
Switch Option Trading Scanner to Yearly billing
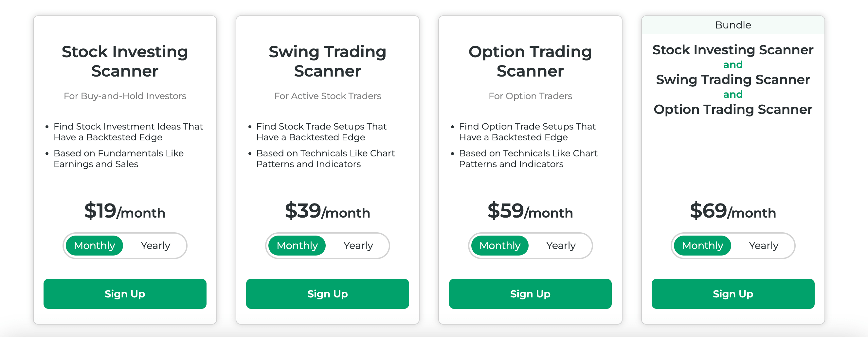[x=561, y=246]
